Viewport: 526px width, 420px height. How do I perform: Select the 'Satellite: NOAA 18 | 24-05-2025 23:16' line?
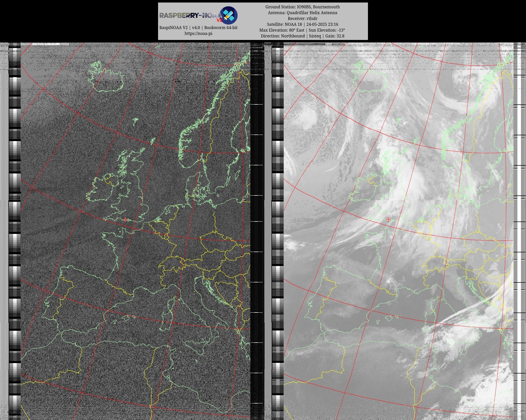pyautogui.click(x=302, y=24)
